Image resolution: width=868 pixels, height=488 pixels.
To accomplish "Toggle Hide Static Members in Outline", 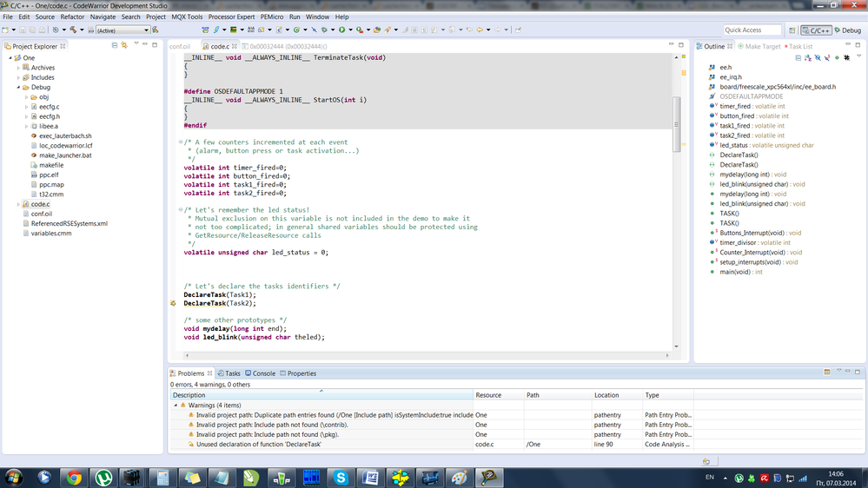I will (827, 57).
